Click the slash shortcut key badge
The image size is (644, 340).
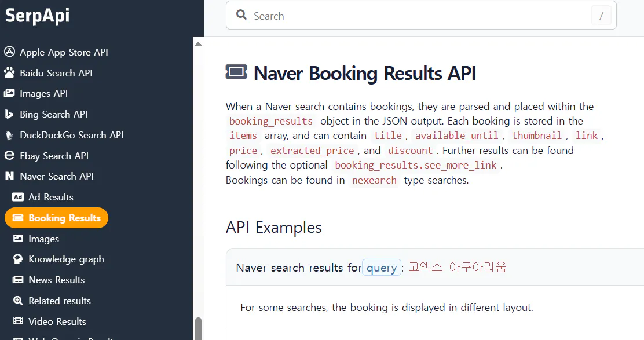click(601, 16)
